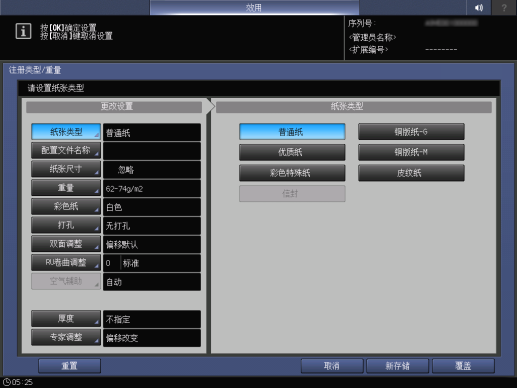The height and width of the screenshot is (388, 517).
Task: Click the 覆盖 overwrite button
Action: pos(463,366)
